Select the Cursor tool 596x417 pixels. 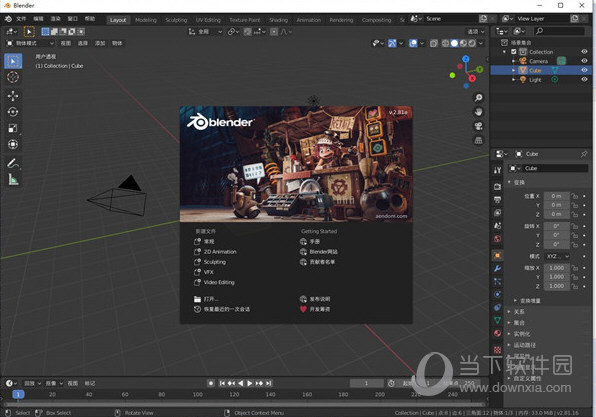(13, 77)
